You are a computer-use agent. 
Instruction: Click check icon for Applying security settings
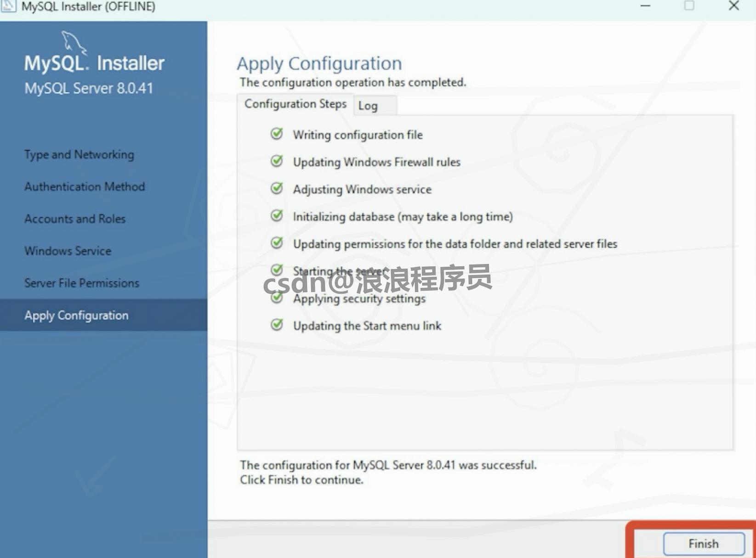(277, 298)
